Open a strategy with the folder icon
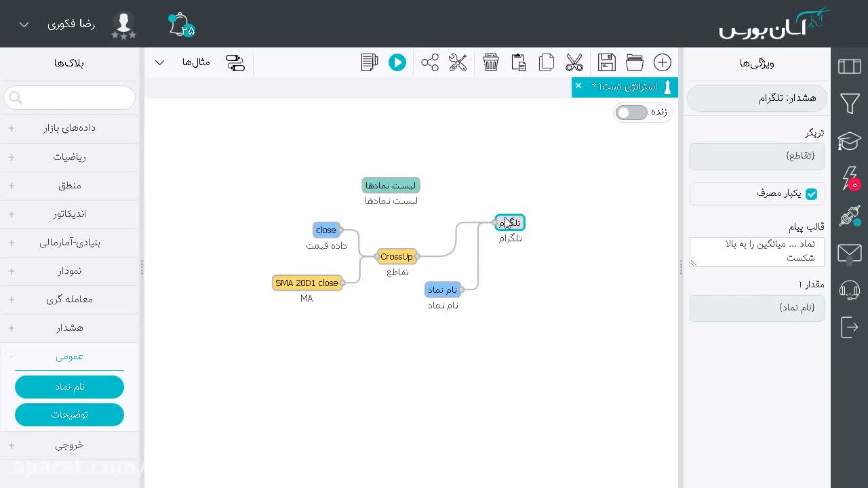This screenshot has height=488, width=868. pyautogui.click(x=635, y=62)
